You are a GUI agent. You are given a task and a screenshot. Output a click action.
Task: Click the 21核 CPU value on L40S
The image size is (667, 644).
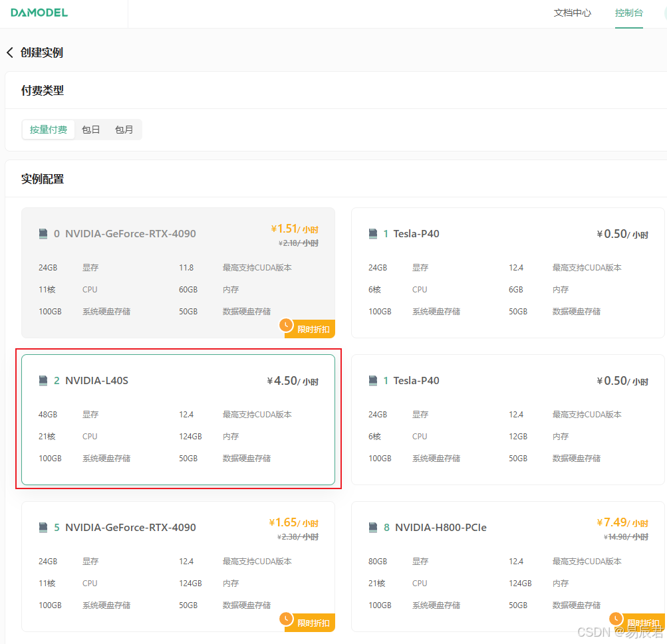(47, 437)
